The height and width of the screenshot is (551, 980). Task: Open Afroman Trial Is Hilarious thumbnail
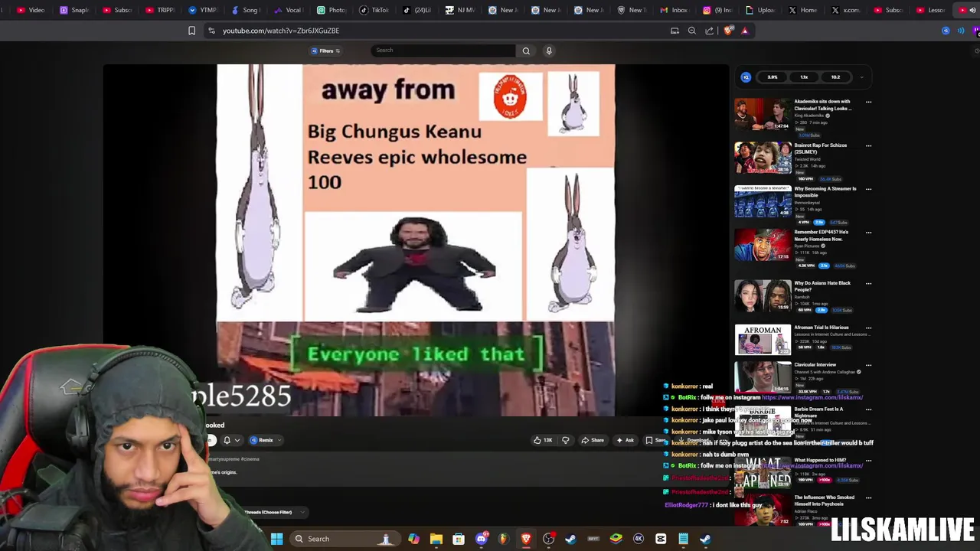(763, 341)
